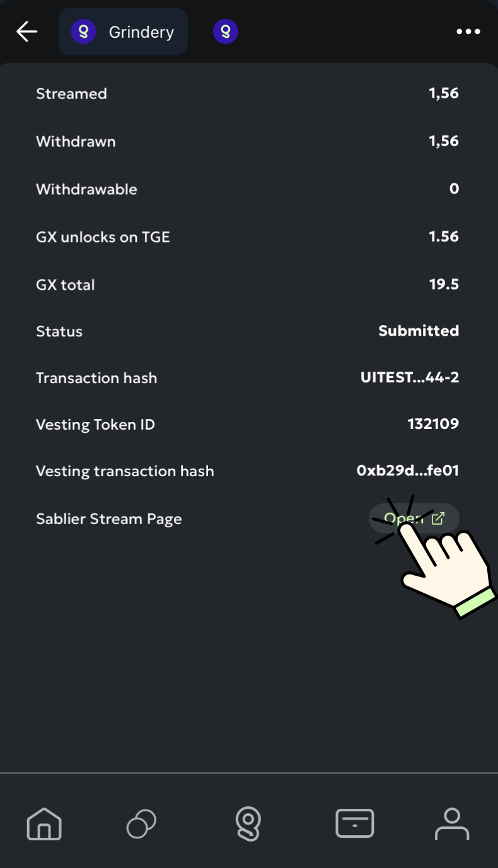
Task: Tap the Grindery logo in bottom navigation
Action: 248,824
